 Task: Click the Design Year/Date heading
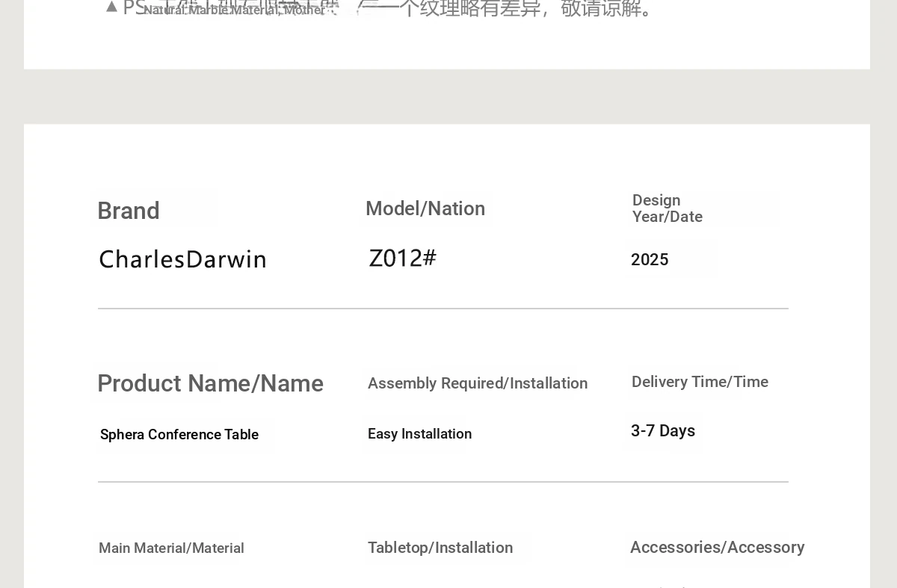pyautogui.click(x=667, y=208)
